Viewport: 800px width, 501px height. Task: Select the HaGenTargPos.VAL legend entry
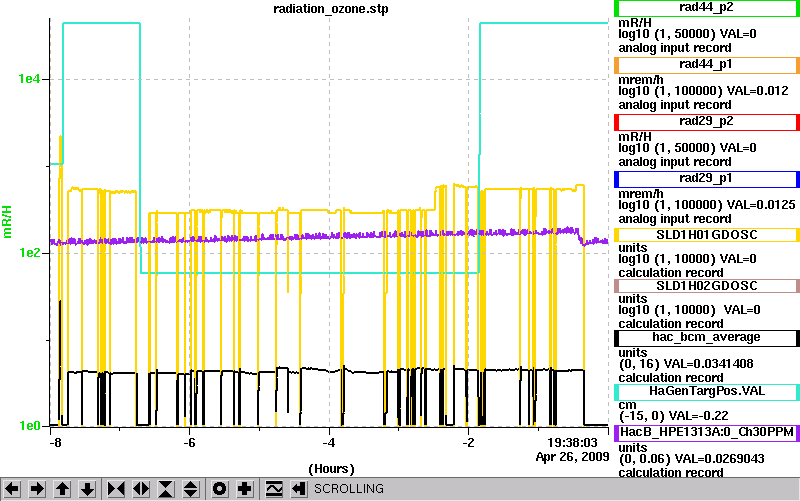click(x=707, y=392)
